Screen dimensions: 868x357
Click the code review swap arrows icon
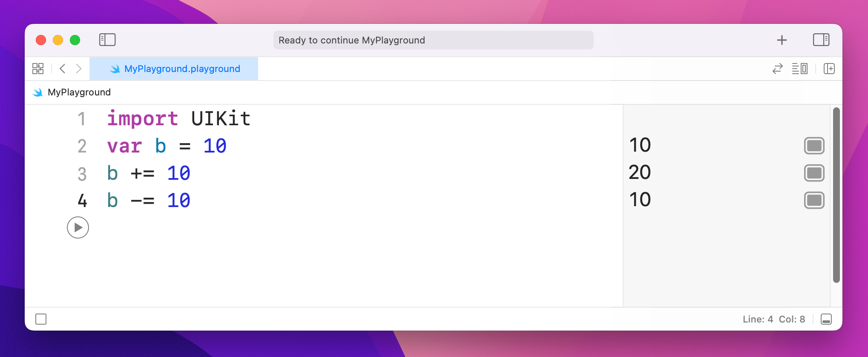(777, 69)
